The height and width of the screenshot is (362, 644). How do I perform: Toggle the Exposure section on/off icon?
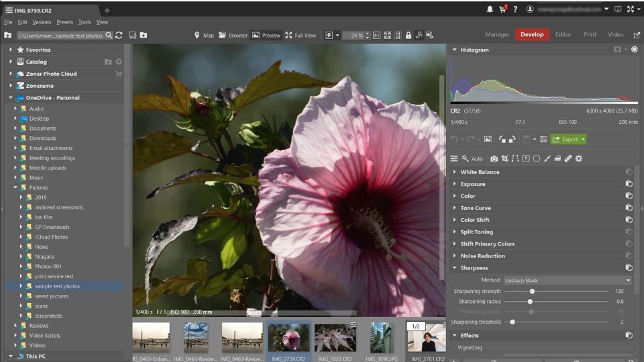tap(629, 184)
